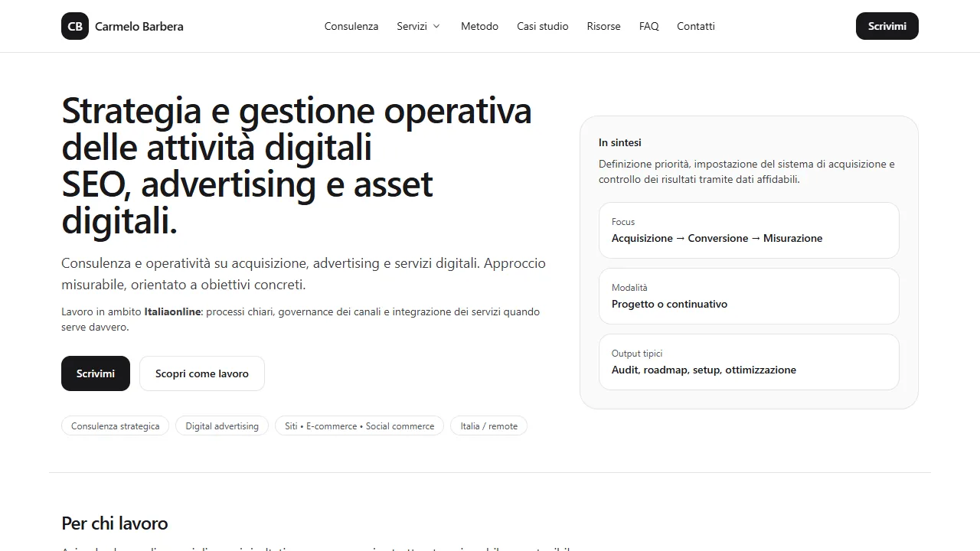The width and height of the screenshot is (980, 551).
Task: Select Metodo in the navigation bar
Action: [479, 26]
